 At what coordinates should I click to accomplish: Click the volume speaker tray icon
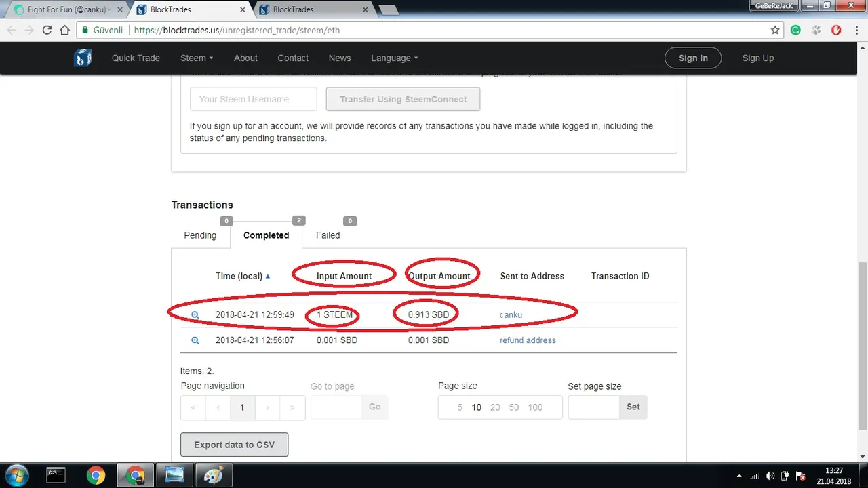[x=770, y=476]
